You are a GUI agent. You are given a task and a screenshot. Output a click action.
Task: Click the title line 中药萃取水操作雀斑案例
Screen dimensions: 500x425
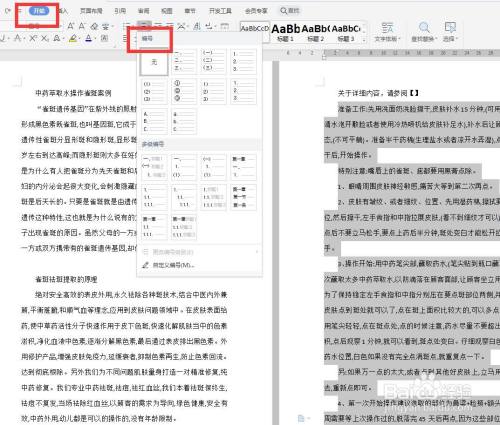click(x=73, y=93)
